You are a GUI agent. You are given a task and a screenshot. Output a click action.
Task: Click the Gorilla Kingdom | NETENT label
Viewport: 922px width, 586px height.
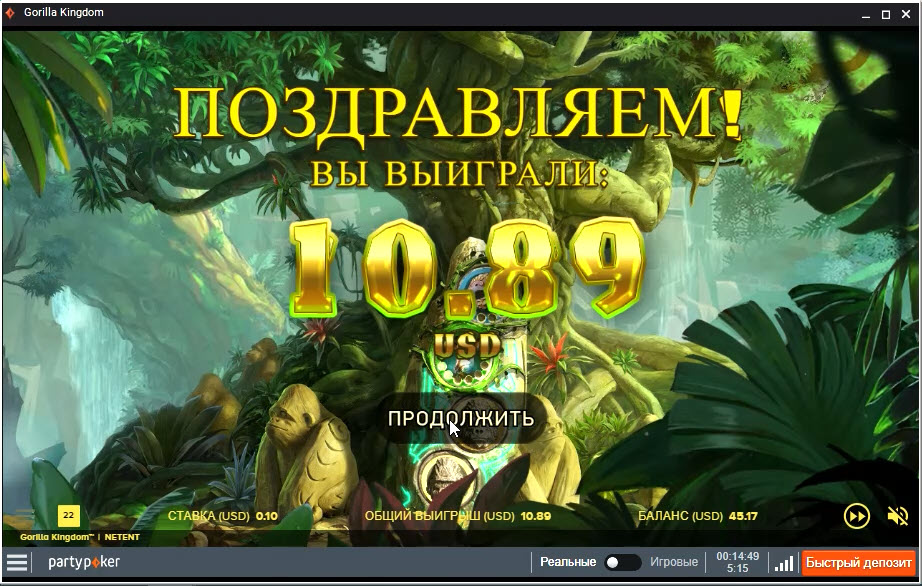pyautogui.click(x=80, y=537)
